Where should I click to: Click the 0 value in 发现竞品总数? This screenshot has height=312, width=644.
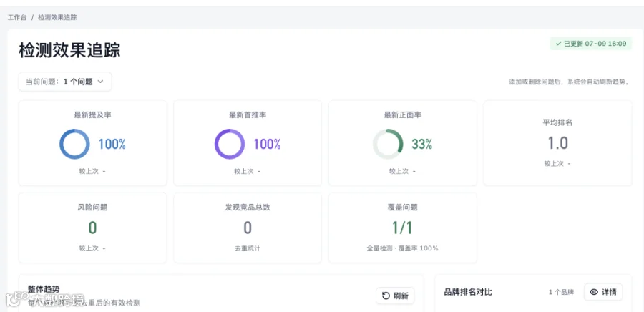[x=248, y=228]
